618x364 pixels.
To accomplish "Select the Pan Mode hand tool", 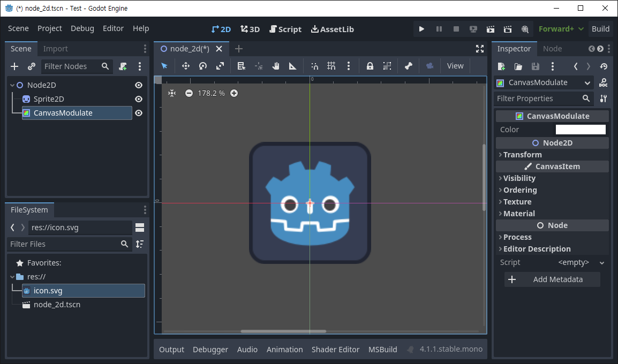I will [275, 66].
